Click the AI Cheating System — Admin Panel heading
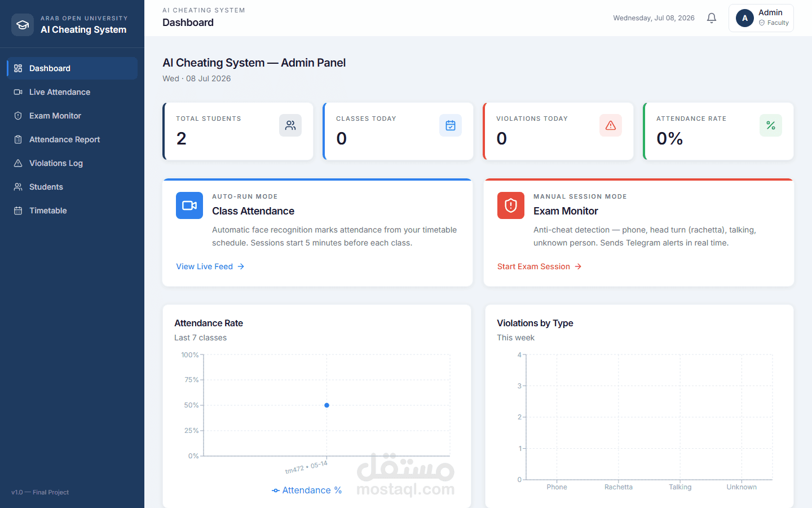 [x=254, y=63]
